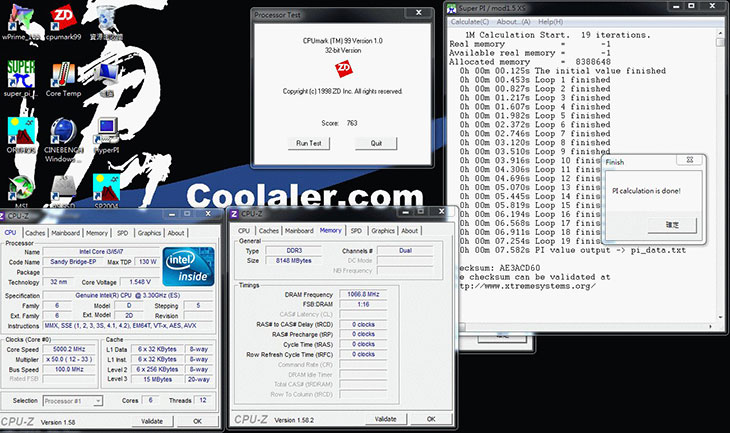Open SPD tab in CPU-Z Memory window

click(x=356, y=231)
